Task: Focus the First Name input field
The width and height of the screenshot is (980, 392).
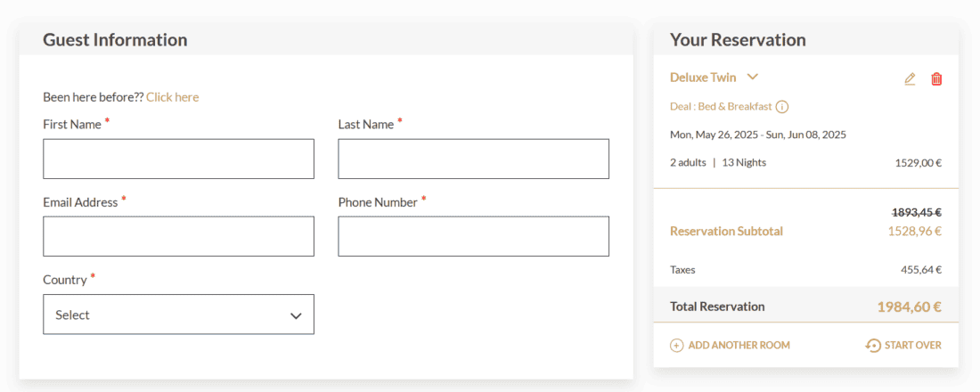Action: pos(178,159)
